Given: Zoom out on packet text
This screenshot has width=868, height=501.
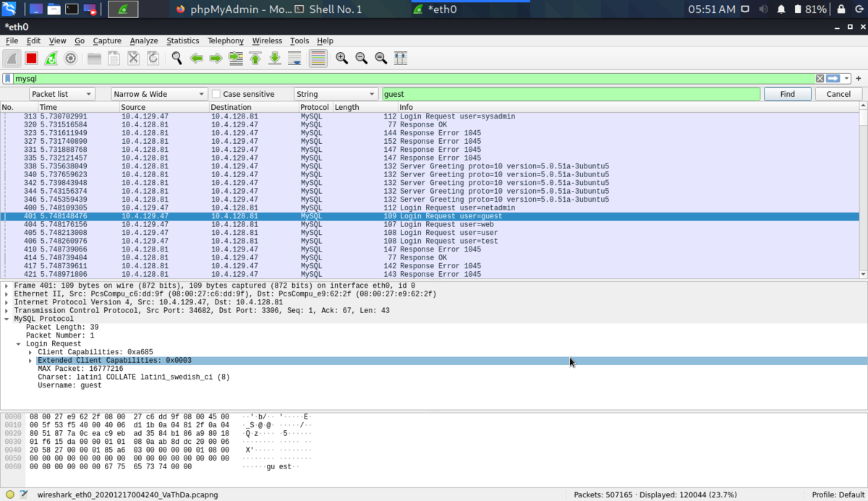Looking at the screenshot, I should pyautogui.click(x=362, y=59).
